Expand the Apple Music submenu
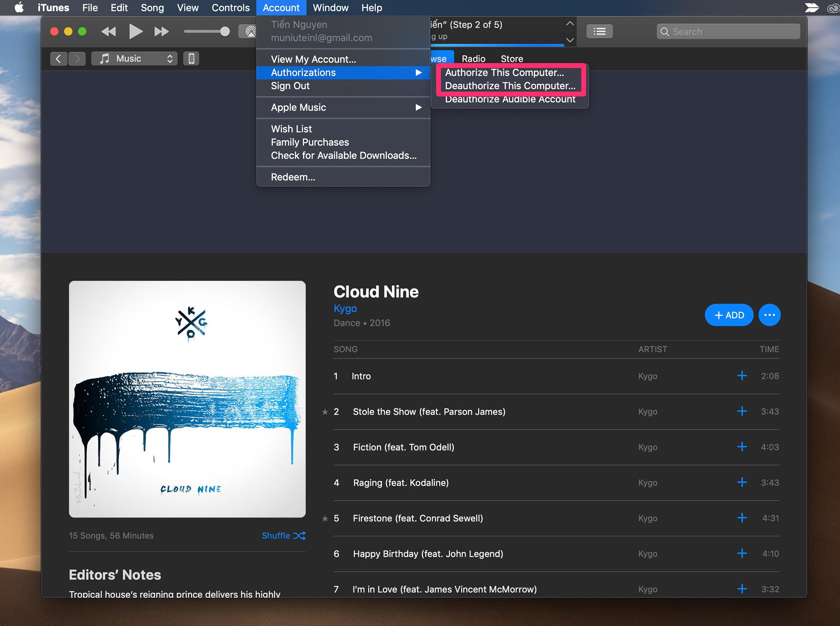Image resolution: width=840 pixels, height=626 pixels. [x=343, y=107]
